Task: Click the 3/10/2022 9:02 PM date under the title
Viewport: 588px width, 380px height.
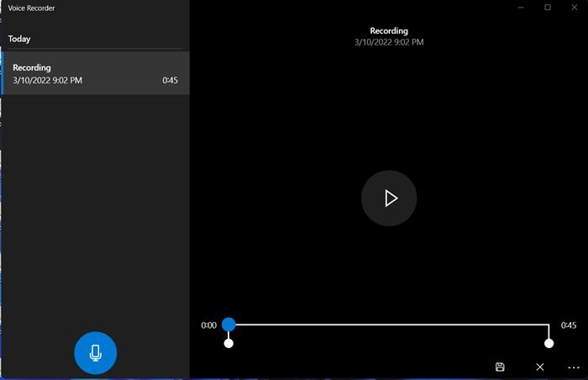Action: (389, 42)
